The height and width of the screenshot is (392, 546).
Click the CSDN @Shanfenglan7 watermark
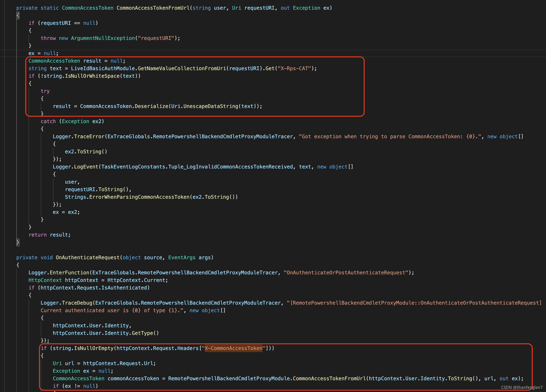tap(522, 387)
